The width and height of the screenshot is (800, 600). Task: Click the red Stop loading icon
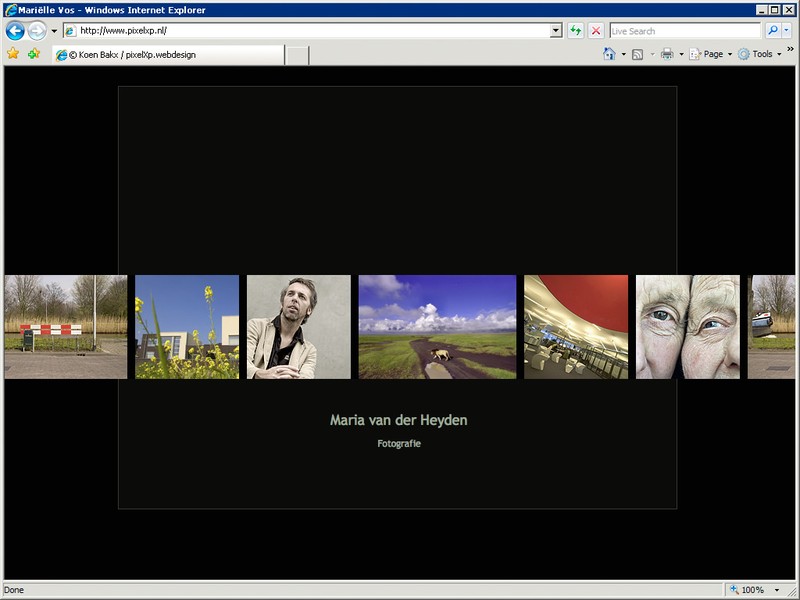coord(596,31)
